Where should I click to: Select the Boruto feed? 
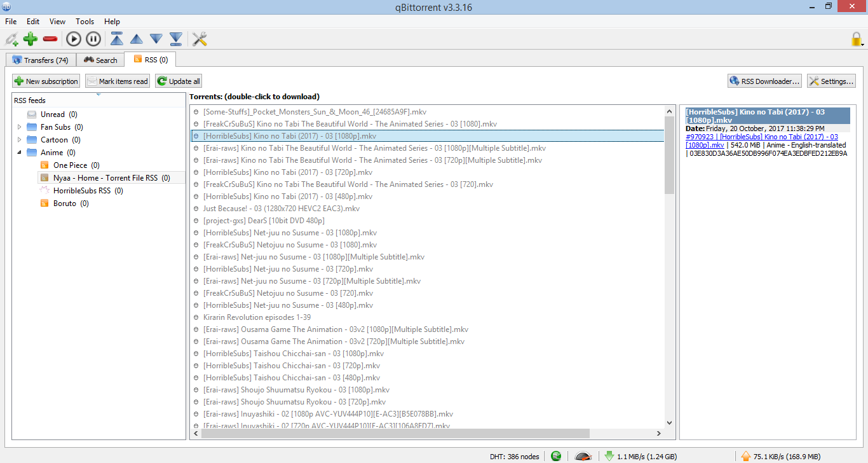point(65,204)
